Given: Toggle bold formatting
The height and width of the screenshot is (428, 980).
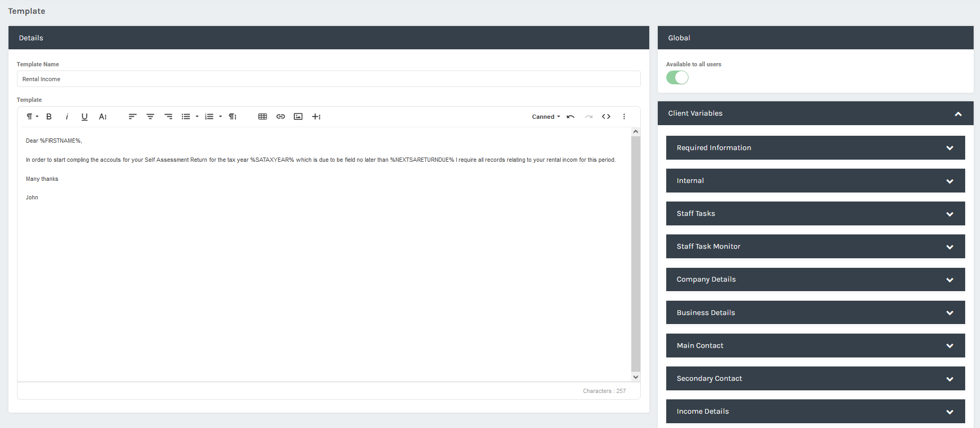Looking at the screenshot, I should [49, 117].
